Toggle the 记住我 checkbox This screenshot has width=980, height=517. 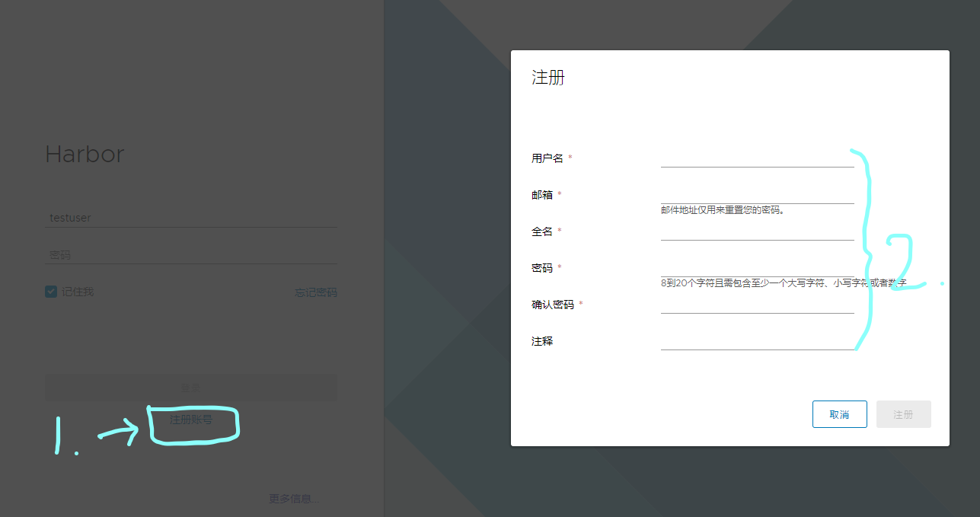[x=51, y=292]
